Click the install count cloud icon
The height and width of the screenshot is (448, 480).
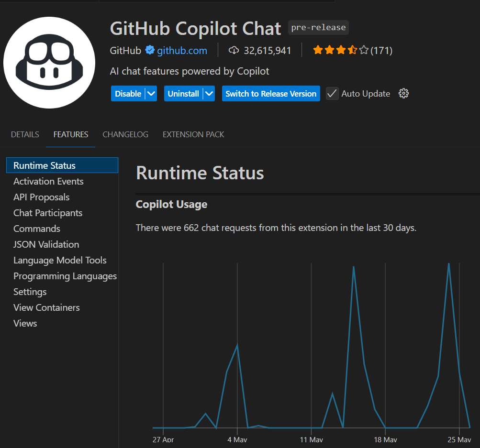pos(233,50)
